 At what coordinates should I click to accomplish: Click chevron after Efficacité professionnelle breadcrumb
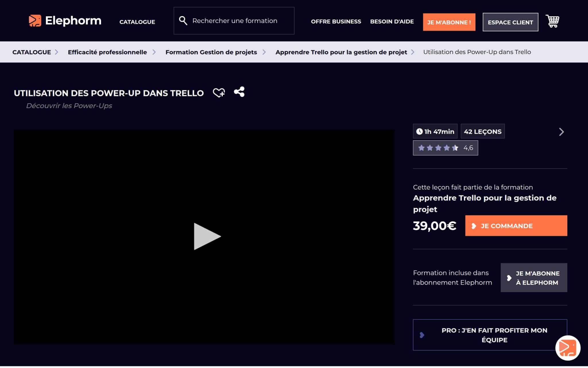point(154,52)
